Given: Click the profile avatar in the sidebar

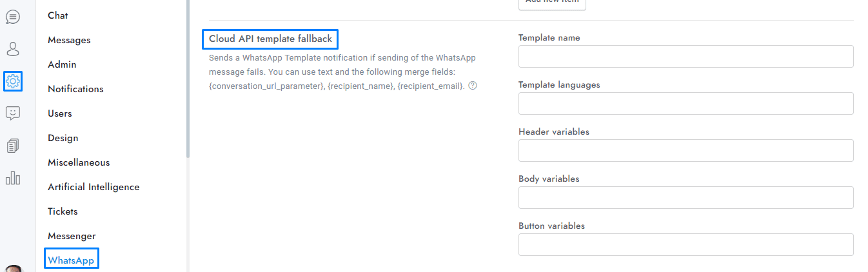Looking at the screenshot, I should (12, 268).
